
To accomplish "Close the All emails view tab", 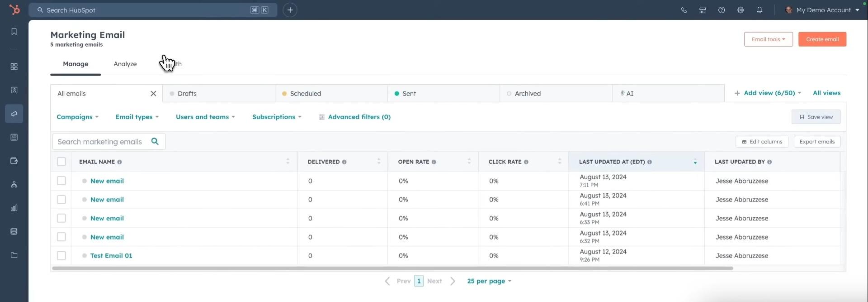I will coord(153,93).
